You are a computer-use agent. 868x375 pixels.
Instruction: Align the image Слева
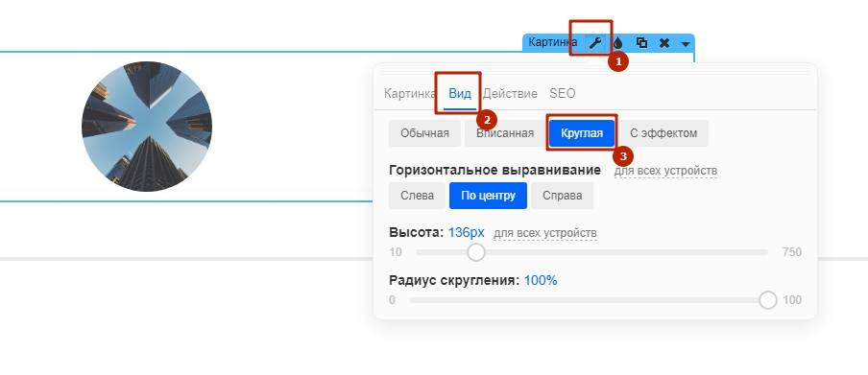[417, 196]
